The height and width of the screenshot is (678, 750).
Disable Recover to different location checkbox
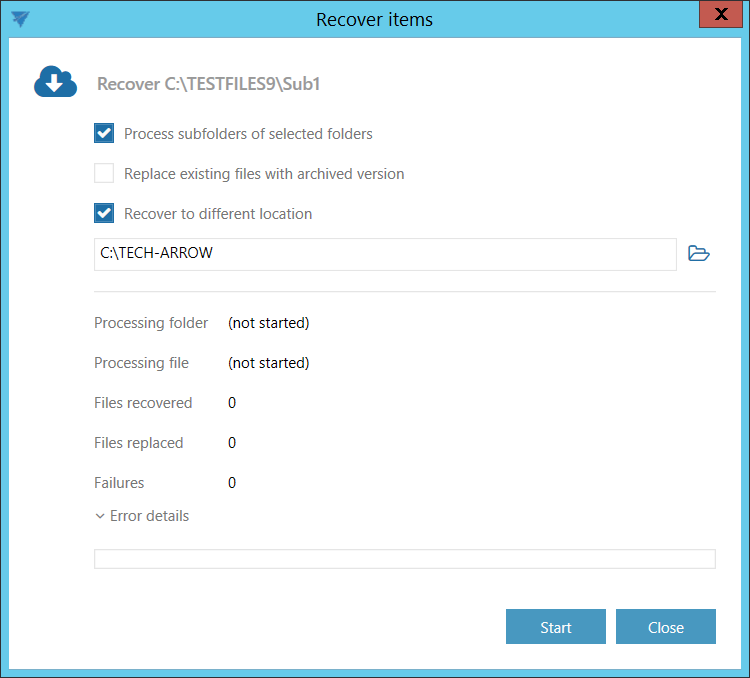(x=104, y=213)
